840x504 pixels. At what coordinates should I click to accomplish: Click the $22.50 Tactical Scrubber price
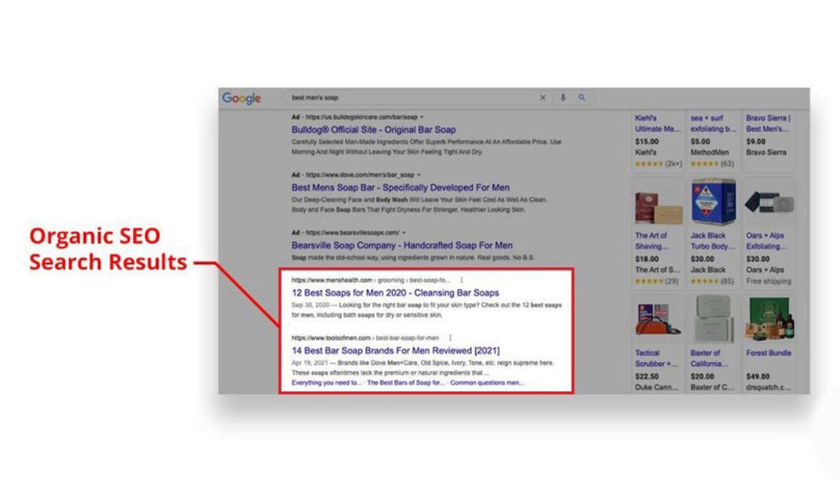[647, 377]
